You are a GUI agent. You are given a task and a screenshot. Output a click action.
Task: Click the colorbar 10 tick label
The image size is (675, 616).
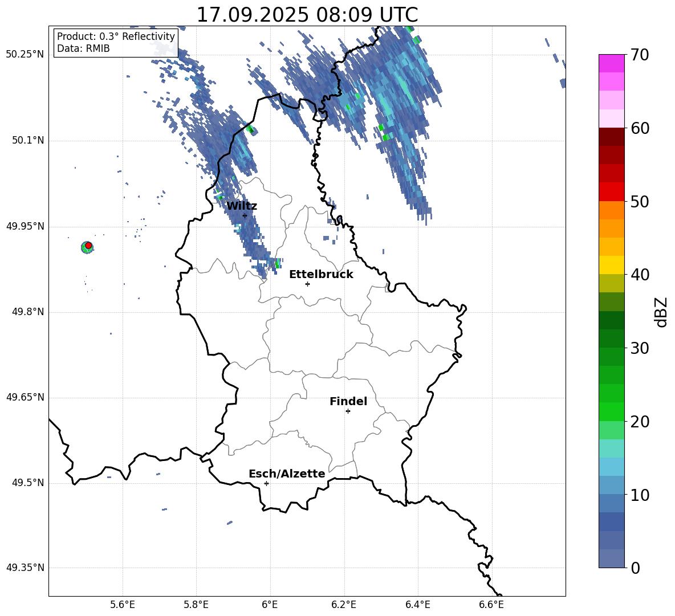pos(640,495)
